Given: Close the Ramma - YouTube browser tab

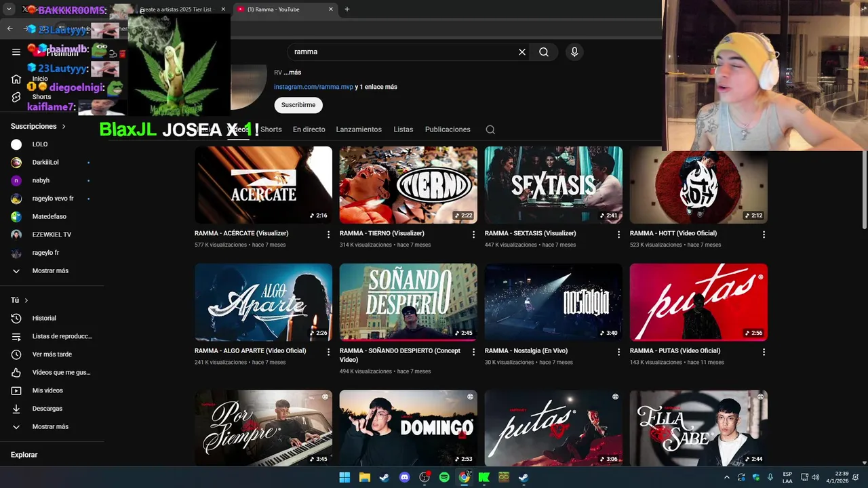Looking at the screenshot, I should (x=331, y=9).
